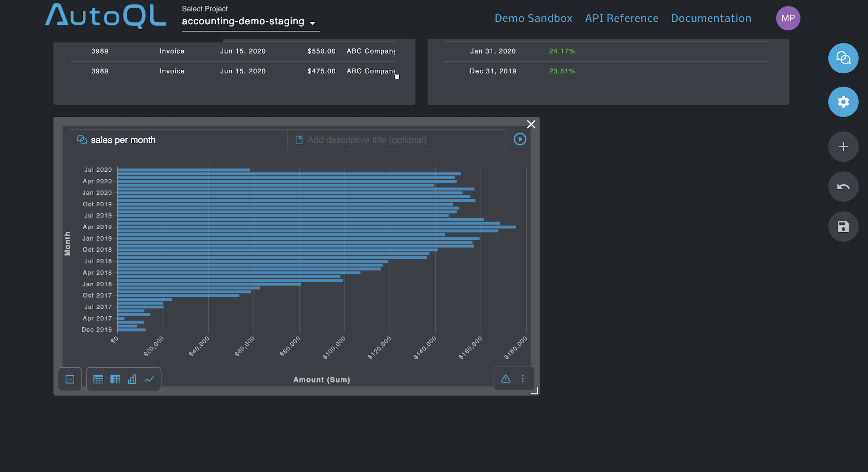868x472 pixels.
Task: Select the 24.17% value
Action: coord(562,51)
